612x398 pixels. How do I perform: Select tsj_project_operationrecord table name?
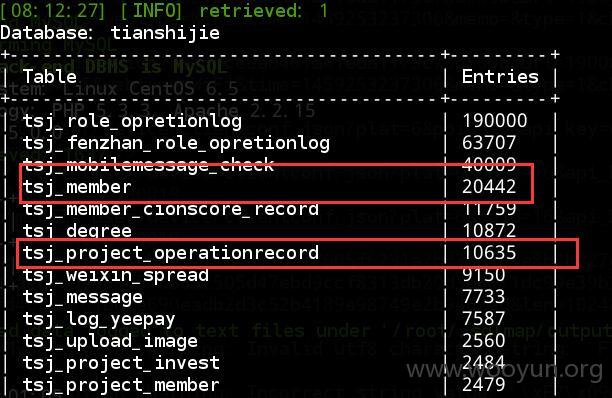171,253
